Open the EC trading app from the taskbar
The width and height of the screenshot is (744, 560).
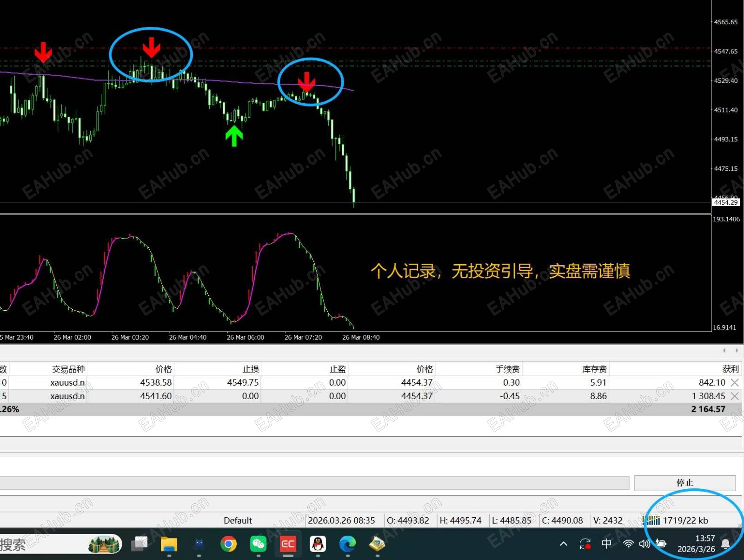288,544
